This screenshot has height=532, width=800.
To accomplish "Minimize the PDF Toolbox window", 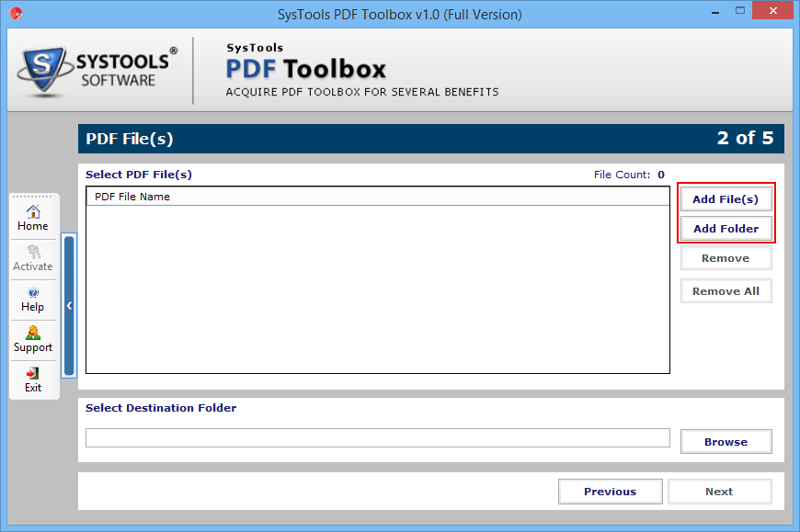I will 715,11.
